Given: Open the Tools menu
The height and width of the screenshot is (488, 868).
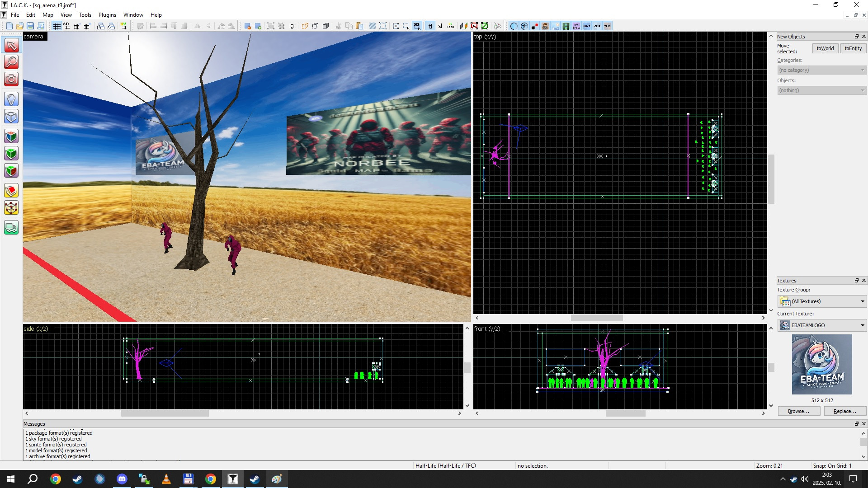Looking at the screenshot, I should point(85,14).
